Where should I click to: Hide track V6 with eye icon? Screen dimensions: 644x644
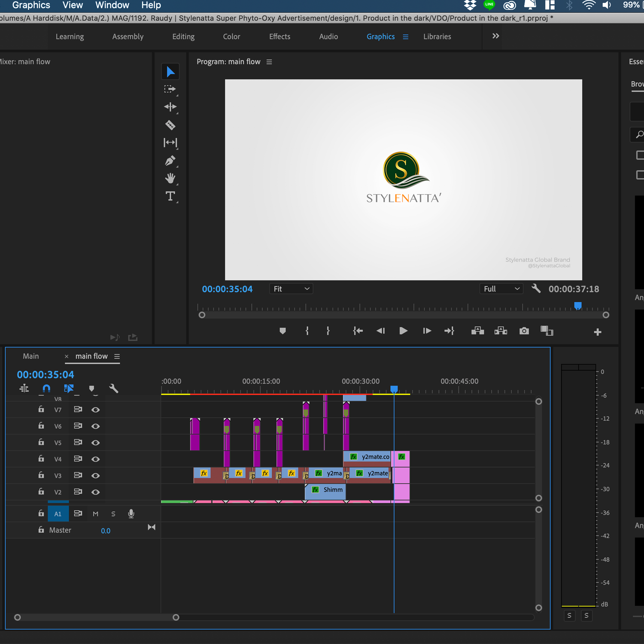pos(96,426)
